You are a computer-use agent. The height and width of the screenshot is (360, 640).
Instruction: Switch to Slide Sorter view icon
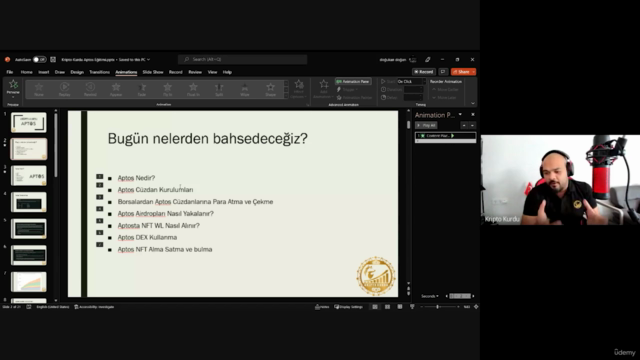point(387,307)
